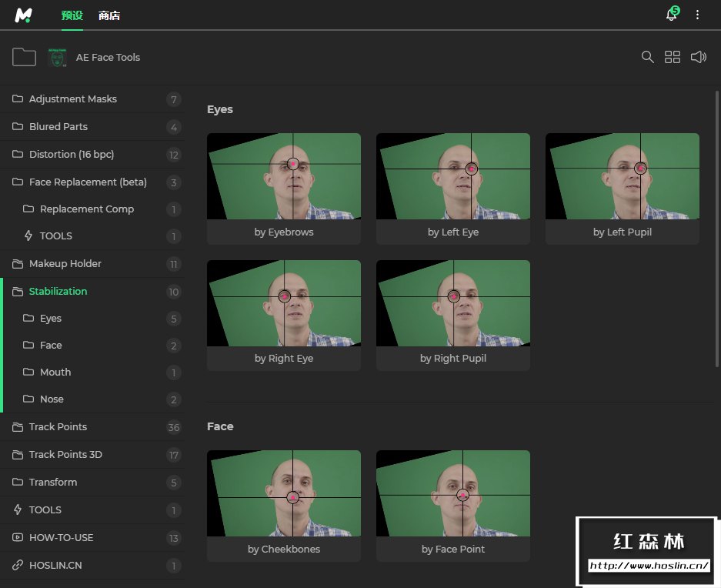721x588 pixels.
Task: Click the folder icon beside sidebar Face
Action: (28, 345)
